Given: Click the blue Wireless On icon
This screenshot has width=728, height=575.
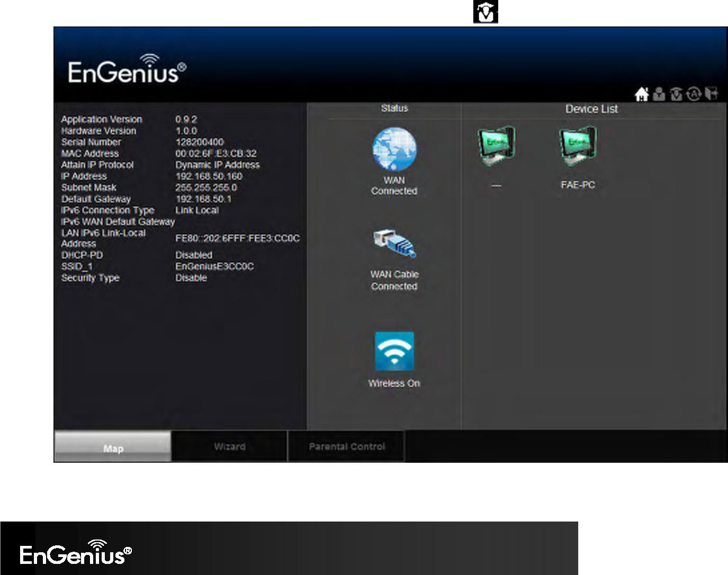Looking at the screenshot, I should click(x=394, y=352).
